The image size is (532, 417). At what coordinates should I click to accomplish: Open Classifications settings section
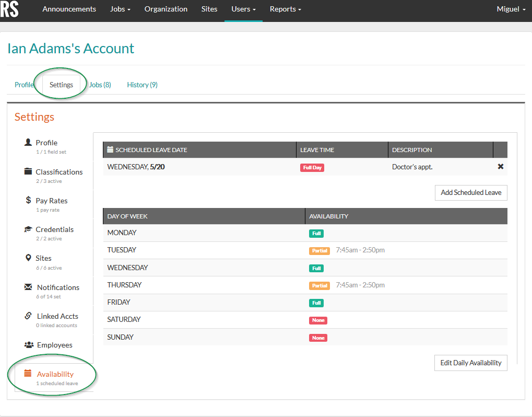click(59, 172)
